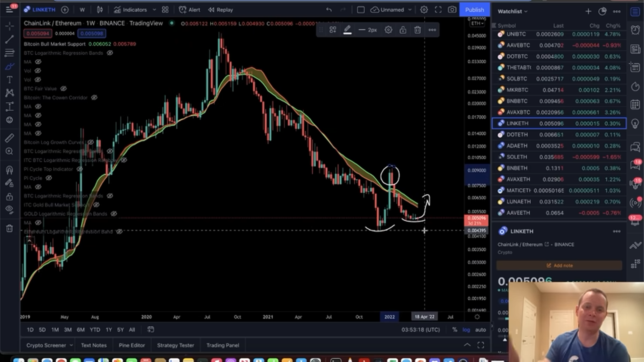Change the weekly W timeframe interval
Image resolution: width=644 pixels, height=362 pixels.
pos(82,10)
